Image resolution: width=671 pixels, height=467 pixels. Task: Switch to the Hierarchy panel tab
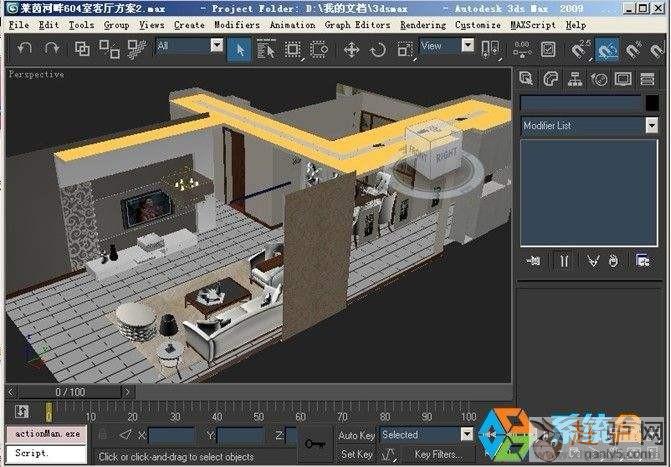tap(575, 79)
